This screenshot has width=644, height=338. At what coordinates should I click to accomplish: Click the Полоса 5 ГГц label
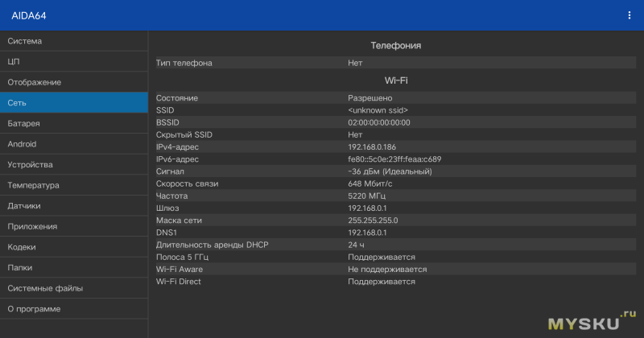(182, 257)
